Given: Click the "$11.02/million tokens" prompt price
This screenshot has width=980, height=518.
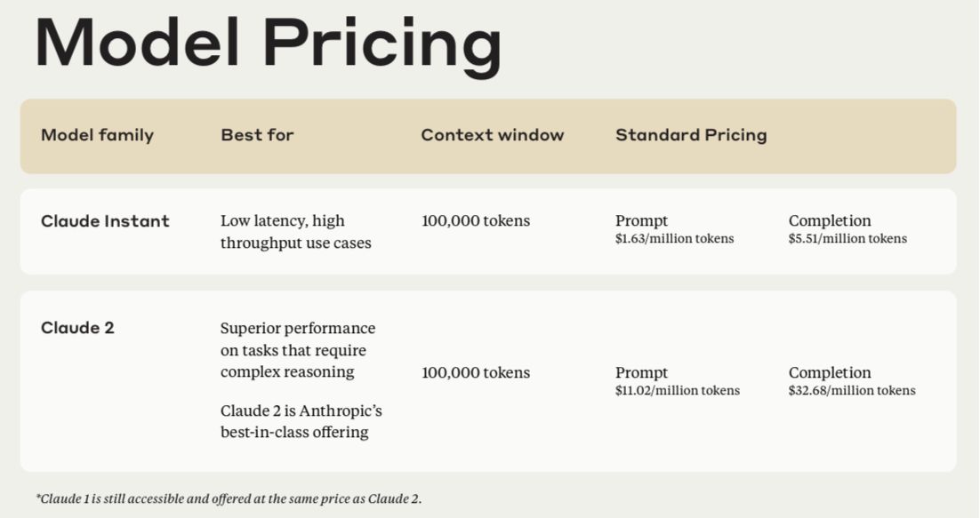Looking at the screenshot, I should 677,390.
